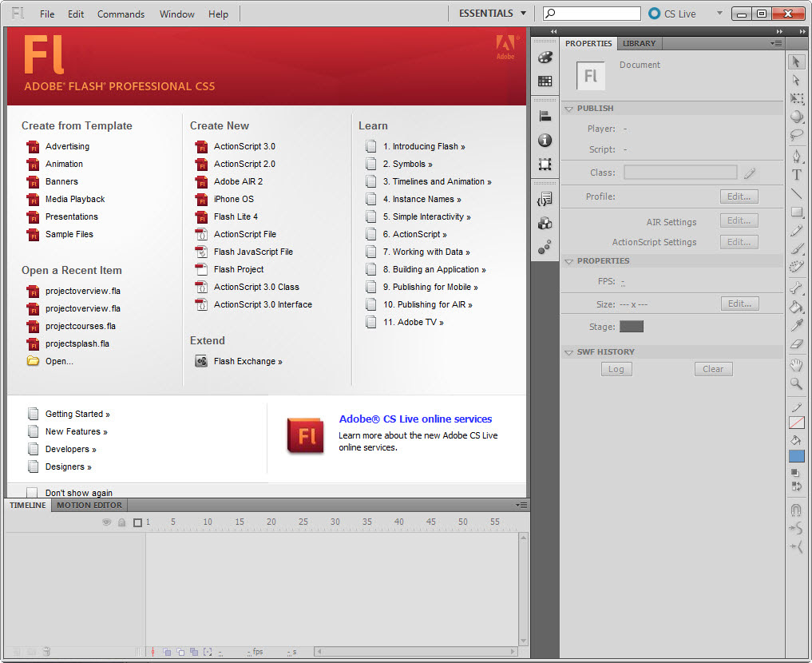Viewport: 812px width, 663px height.
Task: Toggle lock all layers icon
Action: tap(121, 522)
